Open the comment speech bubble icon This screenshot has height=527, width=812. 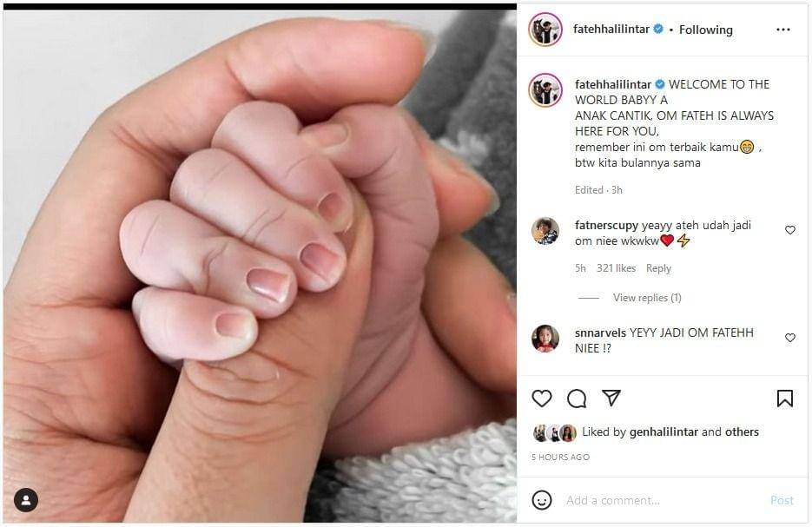[x=577, y=399]
